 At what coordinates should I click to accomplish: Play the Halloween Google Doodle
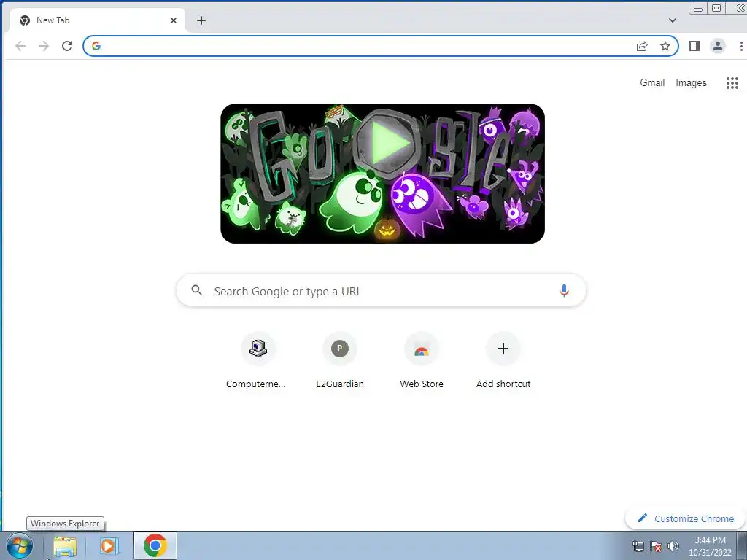(x=389, y=144)
